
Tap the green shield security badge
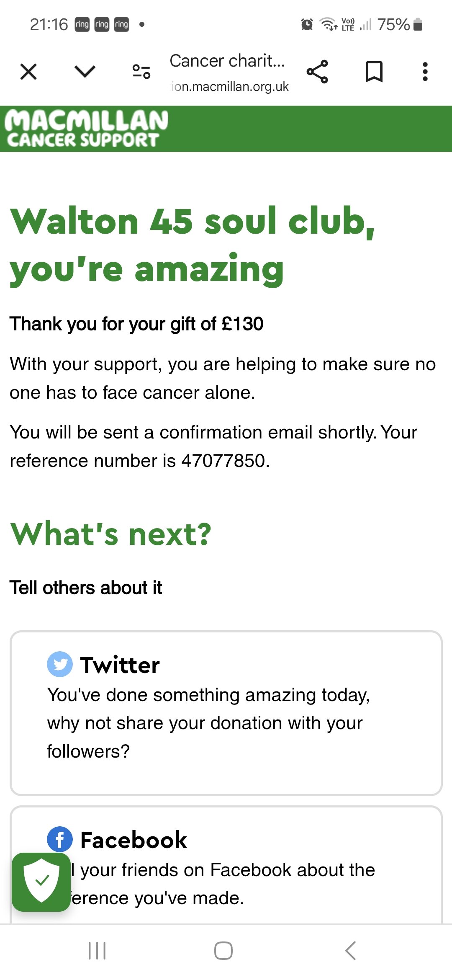tap(41, 882)
